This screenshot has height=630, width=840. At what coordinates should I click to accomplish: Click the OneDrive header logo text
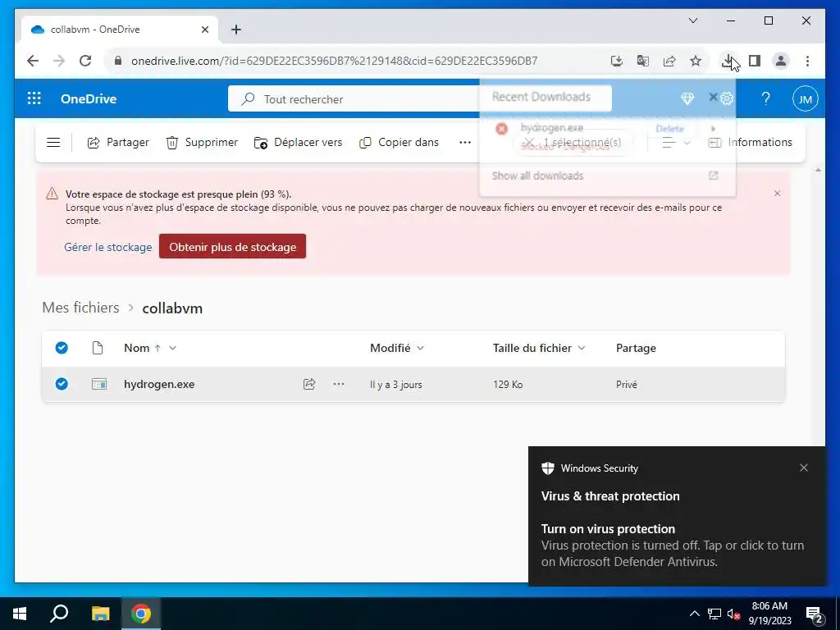point(89,99)
